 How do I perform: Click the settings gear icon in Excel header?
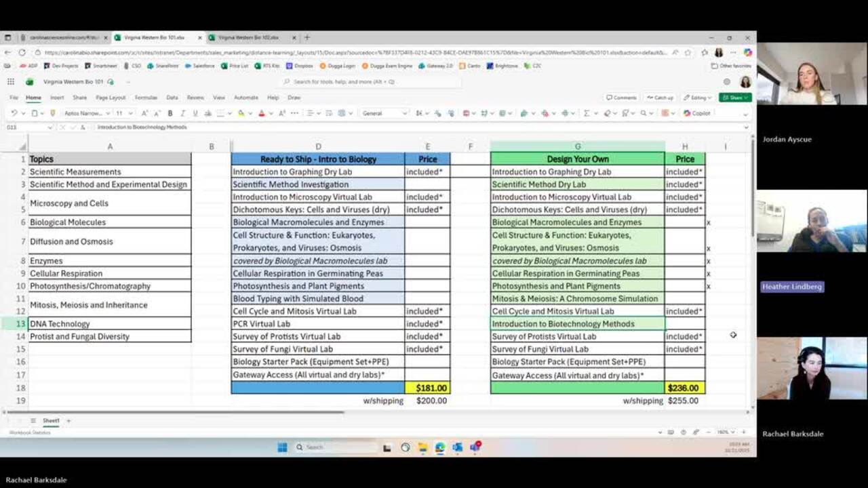pyautogui.click(x=727, y=82)
